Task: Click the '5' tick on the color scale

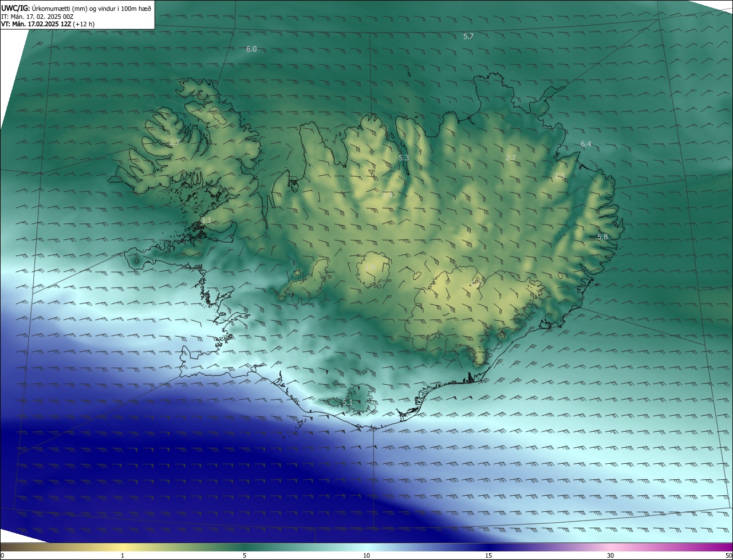Action: point(245,555)
